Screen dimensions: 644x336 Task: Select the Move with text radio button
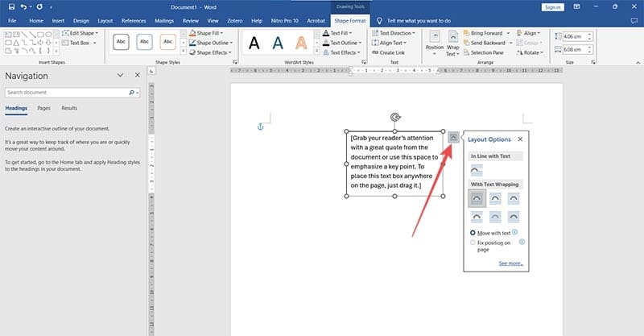[473, 232]
